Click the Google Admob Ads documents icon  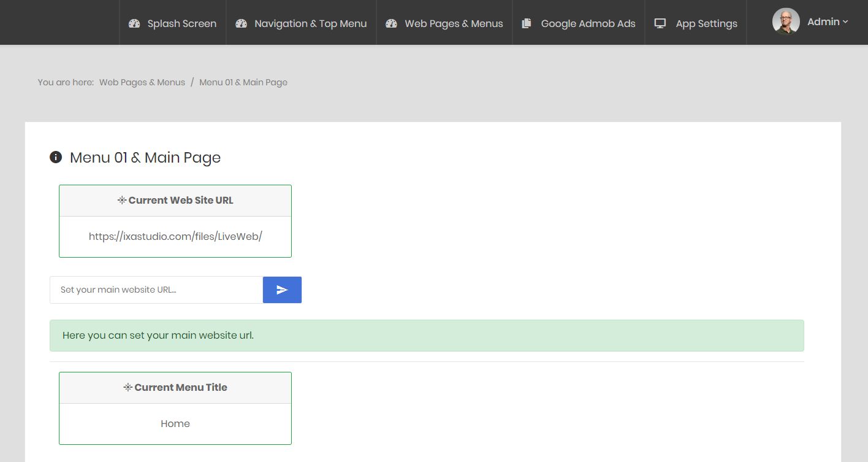527,23
